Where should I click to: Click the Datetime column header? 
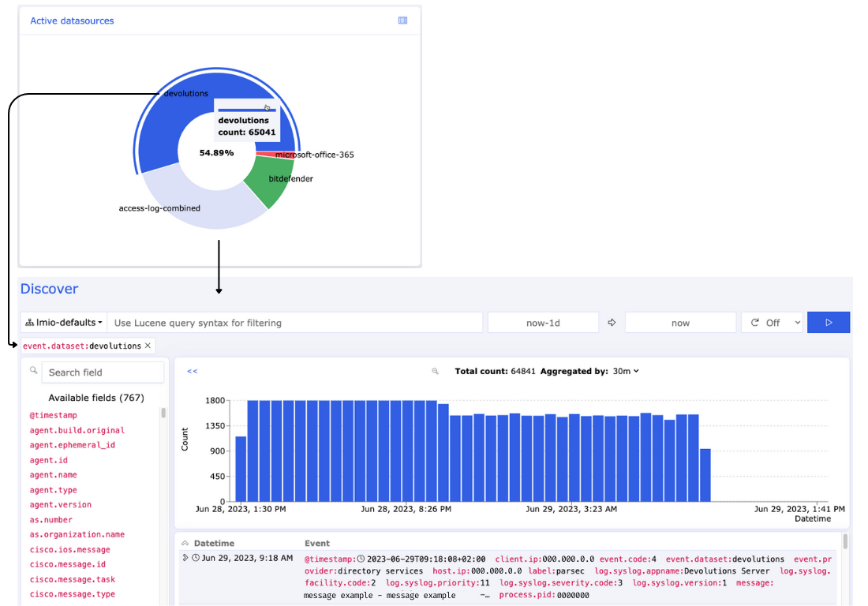(214, 544)
